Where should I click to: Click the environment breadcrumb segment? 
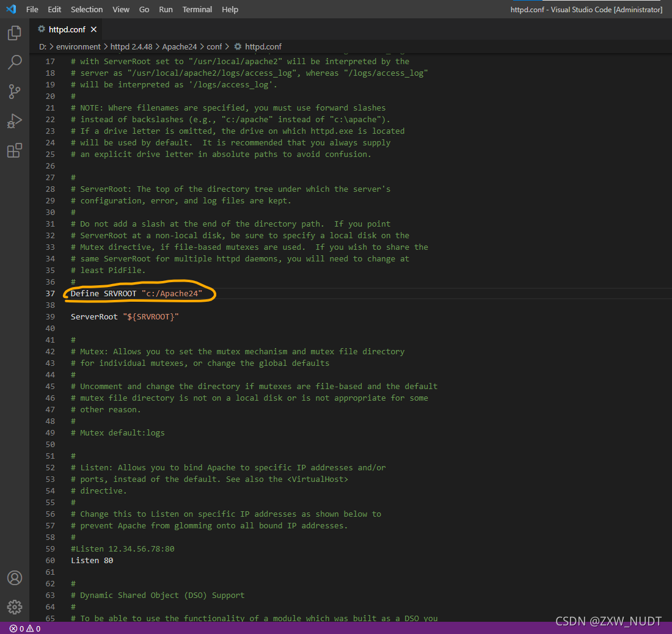pos(78,46)
